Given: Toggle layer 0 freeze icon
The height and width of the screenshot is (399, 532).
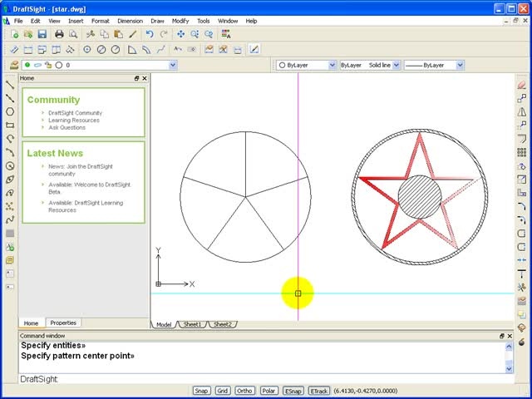Looking at the screenshot, I should coord(37,65).
